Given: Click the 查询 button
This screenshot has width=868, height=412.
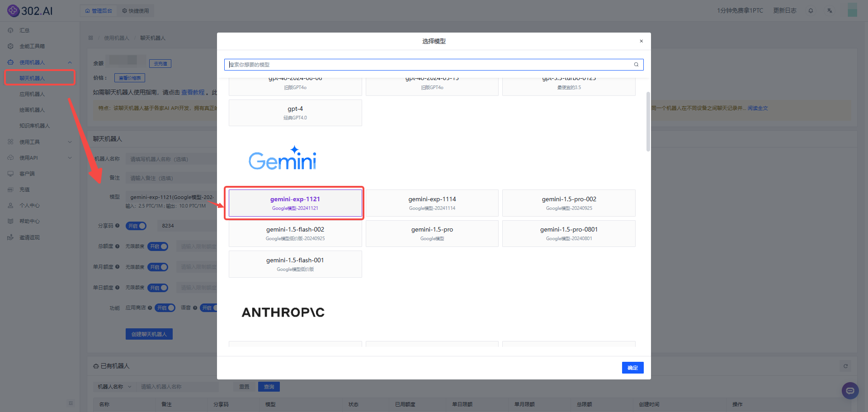Looking at the screenshot, I should click(x=269, y=387).
